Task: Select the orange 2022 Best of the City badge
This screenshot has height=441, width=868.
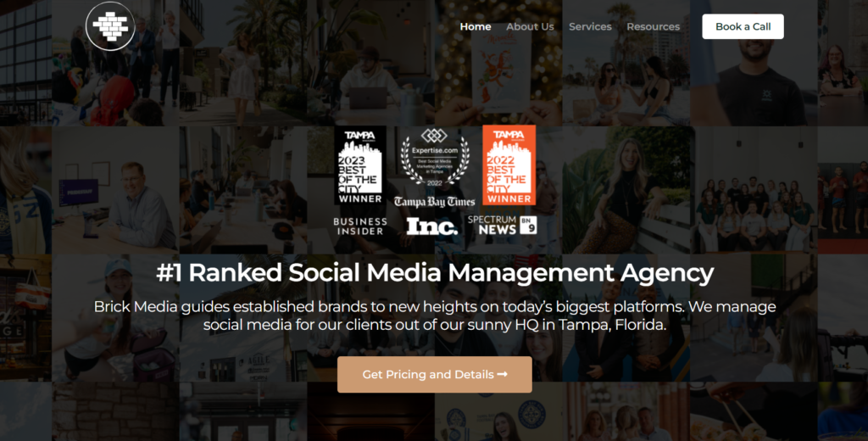Action: pyautogui.click(x=509, y=165)
